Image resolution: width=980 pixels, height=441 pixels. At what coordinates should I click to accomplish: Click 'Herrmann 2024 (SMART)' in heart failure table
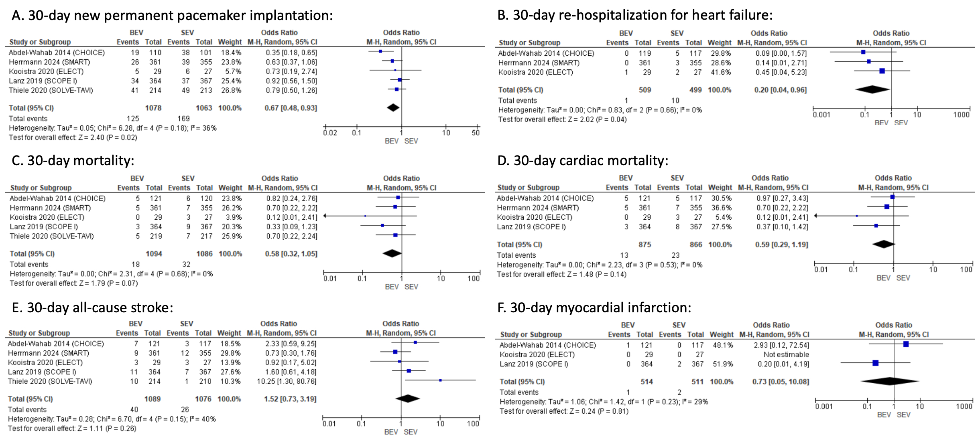point(539,63)
